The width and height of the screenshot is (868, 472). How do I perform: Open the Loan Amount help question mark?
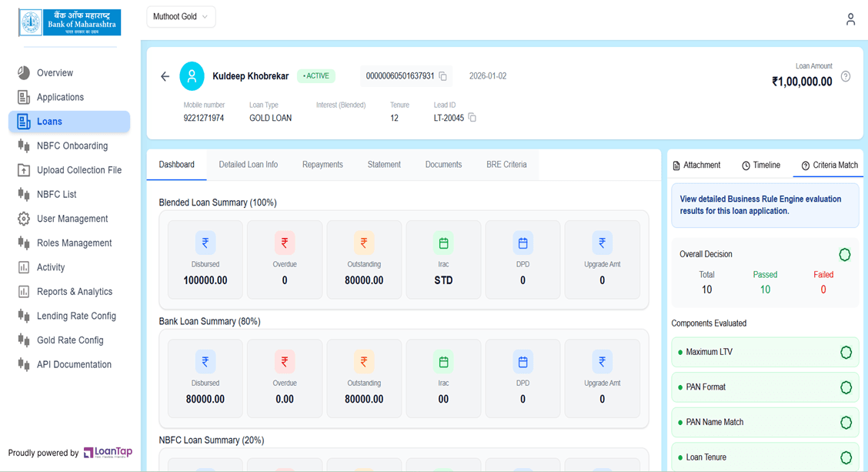[845, 77]
